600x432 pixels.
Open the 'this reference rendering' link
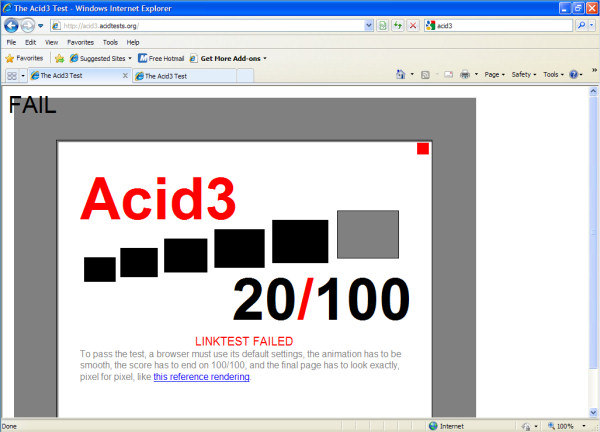click(x=201, y=377)
